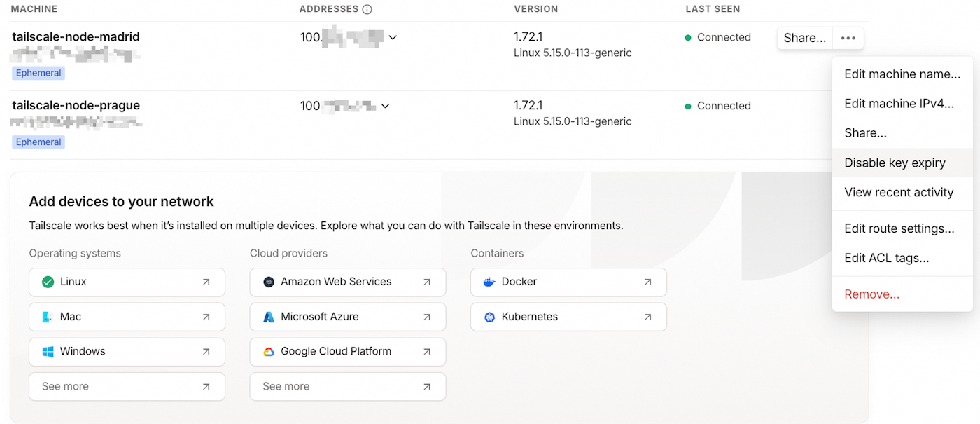This screenshot has height=424, width=980.
Task: Expand addresses for tailscale-node-madrid
Action: (393, 37)
